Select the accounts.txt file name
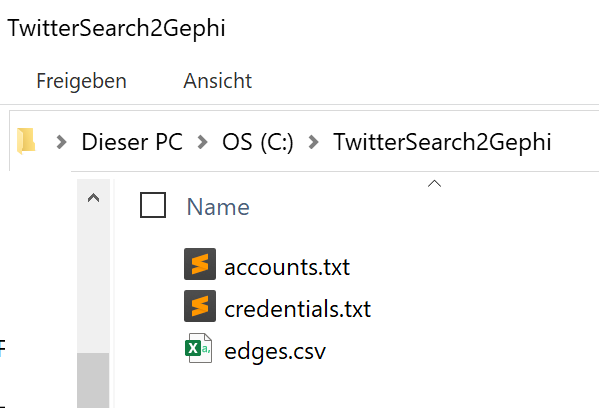Image resolution: width=599 pixels, height=408 pixels. [x=287, y=267]
